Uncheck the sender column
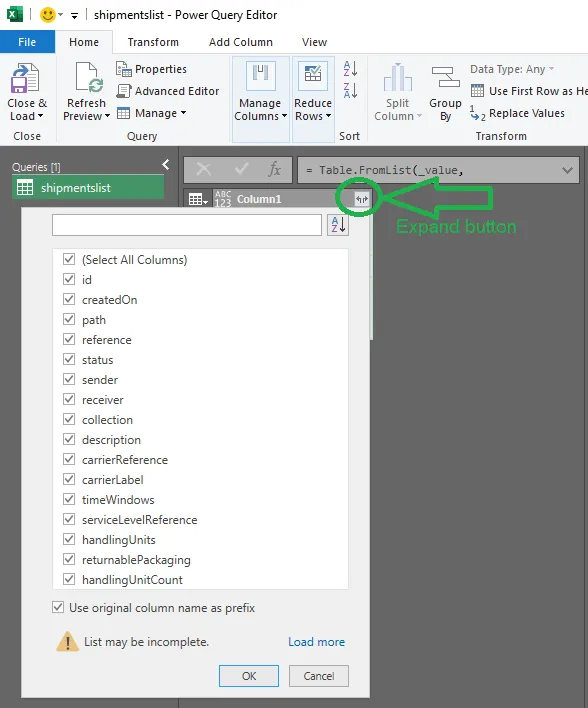This screenshot has width=588, height=708. coord(69,379)
